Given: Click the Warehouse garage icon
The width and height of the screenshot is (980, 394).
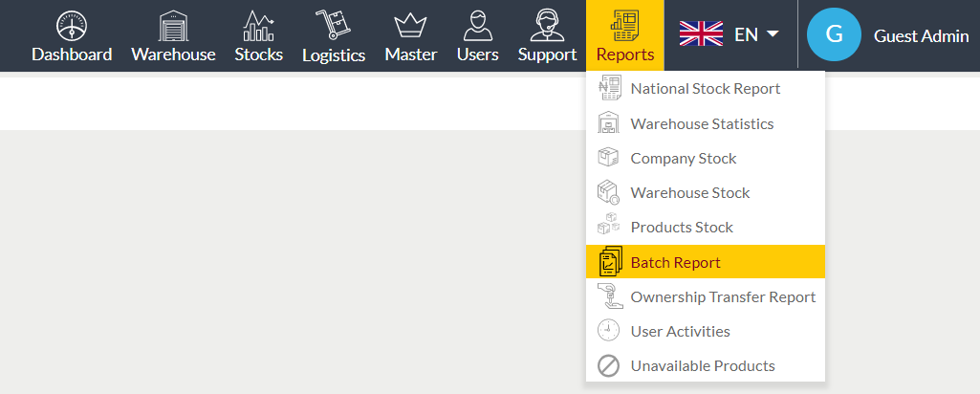Looking at the screenshot, I should 173,26.
